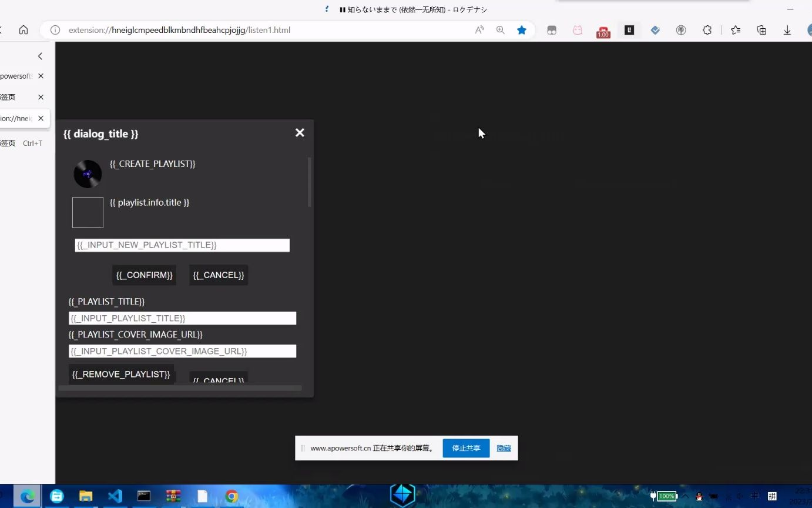The height and width of the screenshot is (508, 812).
Task: Open the pink cat extension icon
Action: point(578,30)
